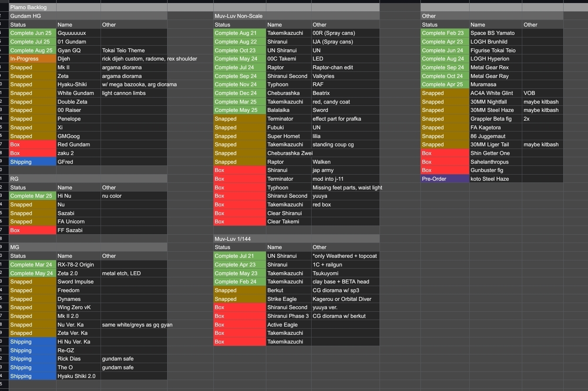Click the Raptor-chan edit cell

tap(346, 67)
